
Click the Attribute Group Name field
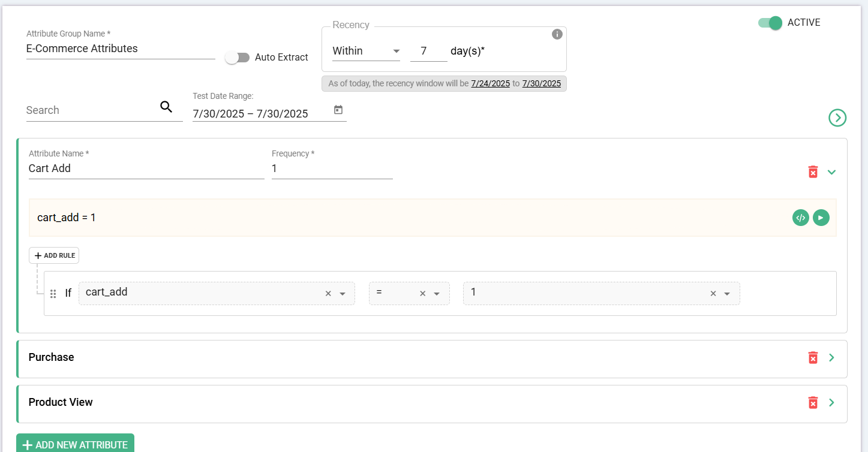[x=120, y=49]
